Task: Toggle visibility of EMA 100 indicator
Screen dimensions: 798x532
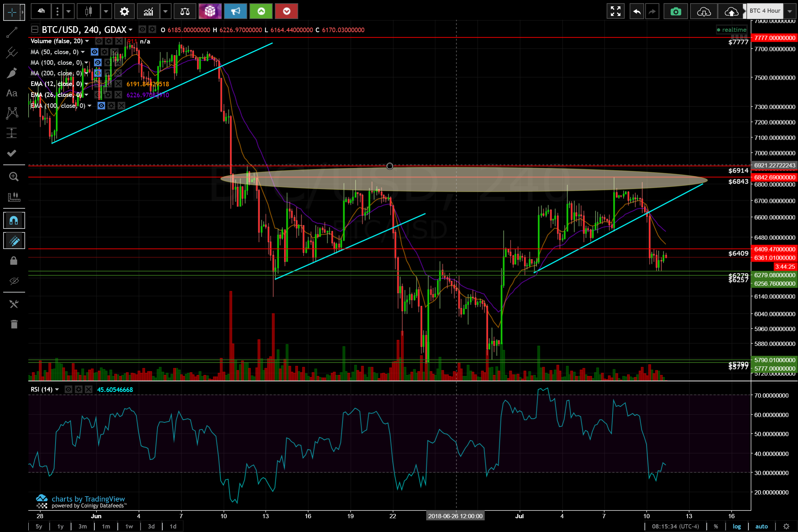Action: [x=101, y=106]
